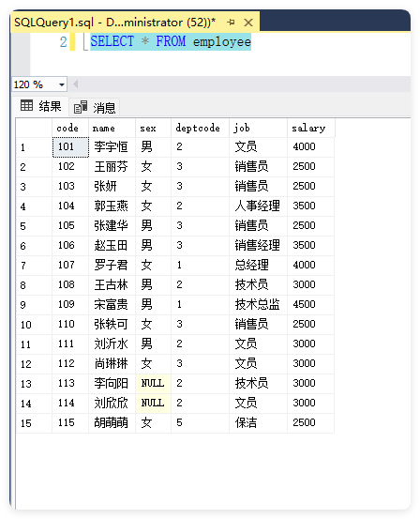The image size is (420, 519).
Task: Select cell with code 101
Action: (x=70, y=147)
